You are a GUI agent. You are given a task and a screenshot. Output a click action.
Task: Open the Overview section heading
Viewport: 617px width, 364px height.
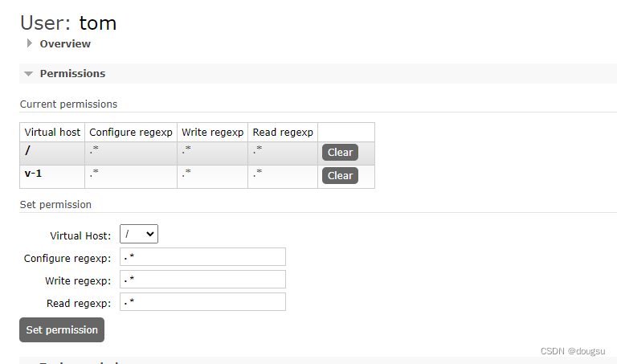(65, 43)
